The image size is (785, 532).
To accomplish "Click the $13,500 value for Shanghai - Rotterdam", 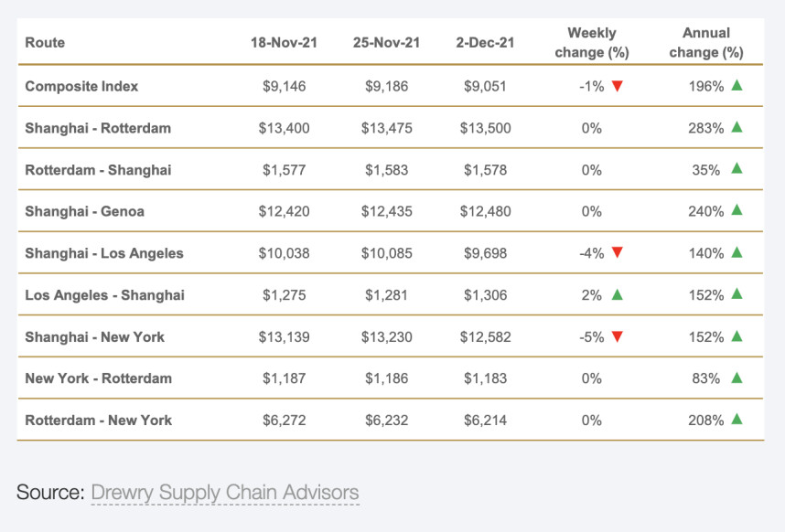I will (x=485, y=128).
